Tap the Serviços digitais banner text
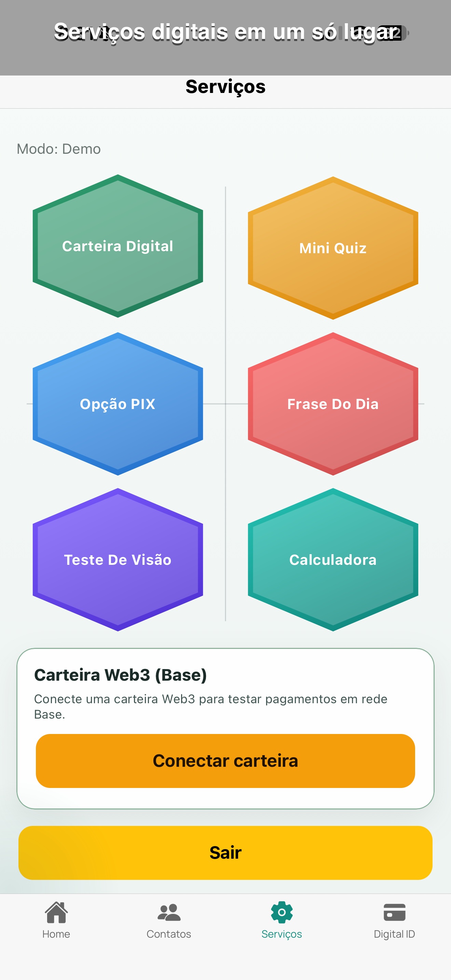 point(225,32)
